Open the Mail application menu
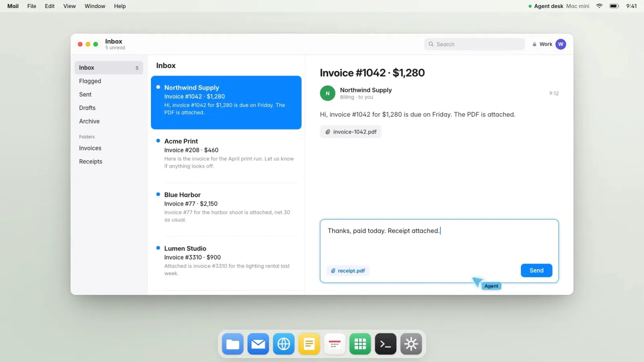The height and width of the screenshot is (362, 644). click(x=13, y=6)
